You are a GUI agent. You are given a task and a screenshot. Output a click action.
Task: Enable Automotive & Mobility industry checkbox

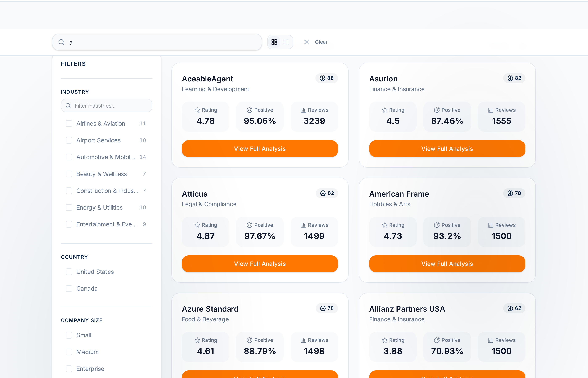click(x=69, y=157)
